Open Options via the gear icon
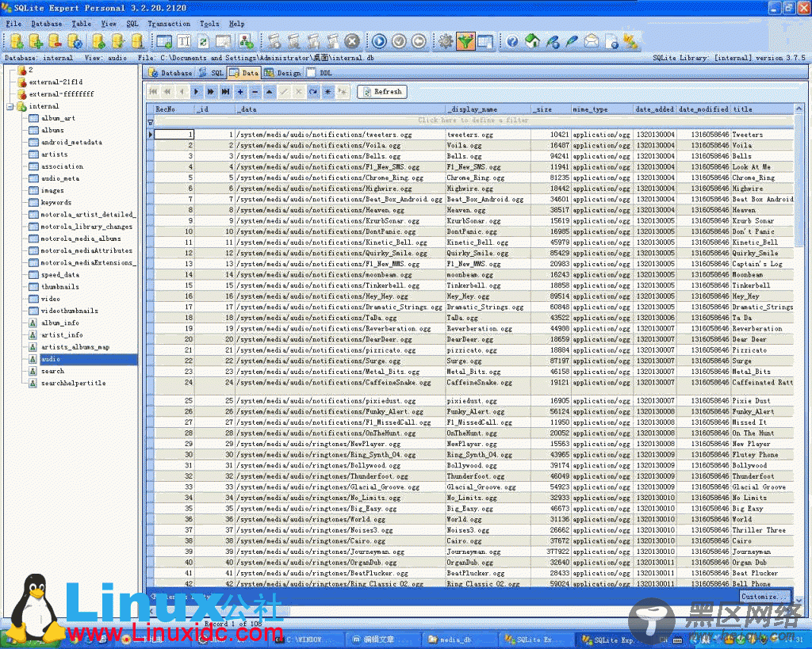Screen dimensions: 812x649 tap(446, 41)
